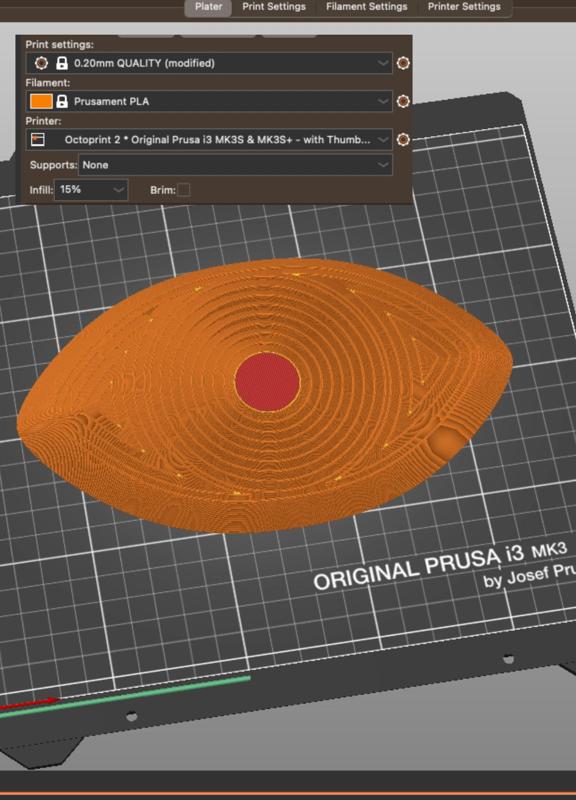The height and width of the screenshot is (800, 576).
Task: Click the red circle at the model center
Action: [x=267, y=381]
